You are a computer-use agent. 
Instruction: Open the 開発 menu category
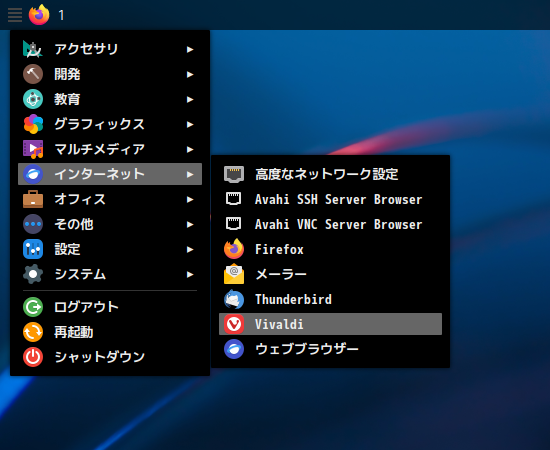click(x=110, y=74)
